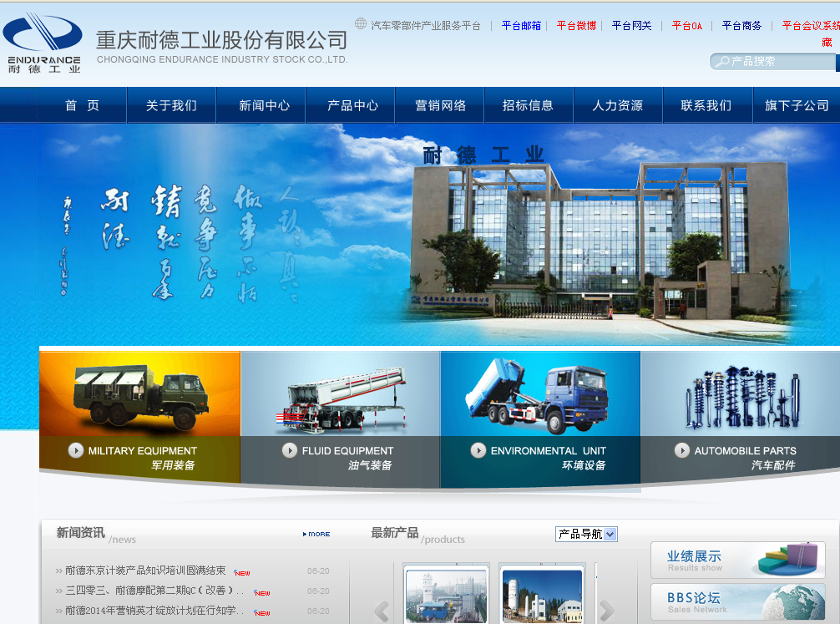Image resolution: width=840 pixels, height=624 pixels.
Task: Click the next arrow of the product carousel
Action: click(606, 611)
